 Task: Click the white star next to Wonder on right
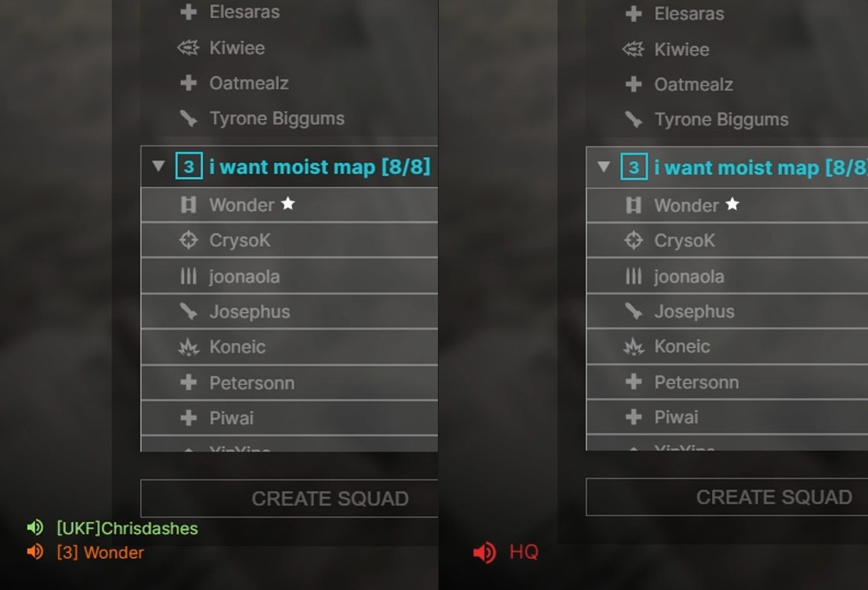click(732, 205)
